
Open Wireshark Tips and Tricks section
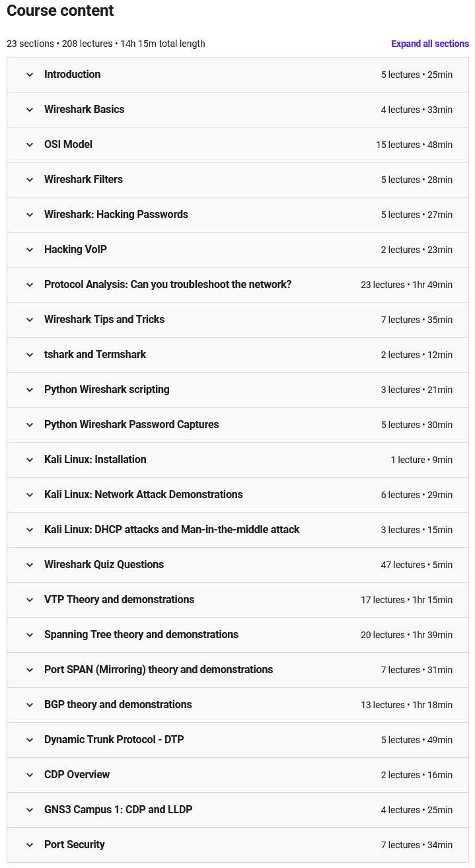point(104,320)
